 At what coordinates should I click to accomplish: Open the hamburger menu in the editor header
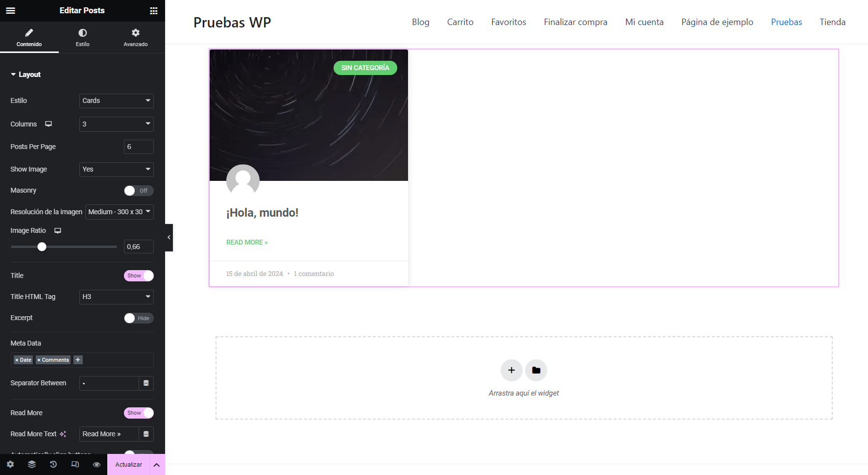[10, 10]
